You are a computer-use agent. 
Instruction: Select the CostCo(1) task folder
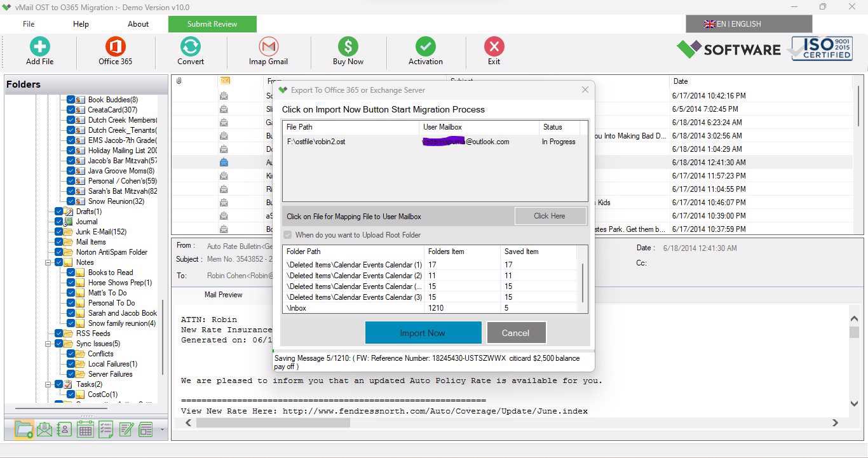(x=102, y=394)
